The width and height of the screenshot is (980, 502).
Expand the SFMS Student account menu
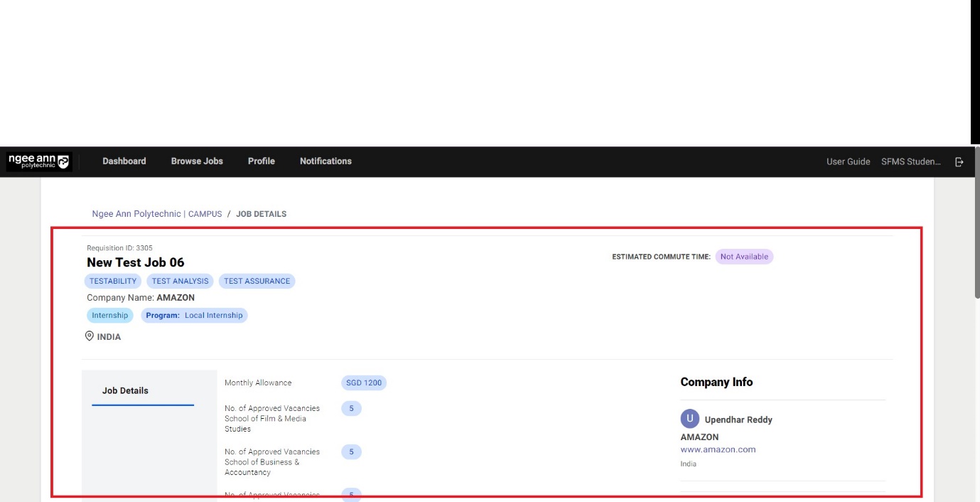click(x=910, y=162)
